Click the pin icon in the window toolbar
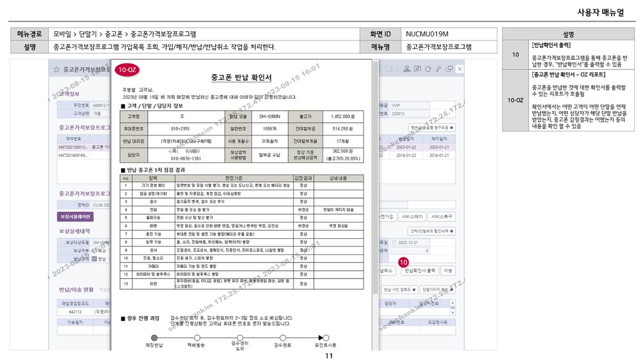Screen dimensions: 644x362 click(x=438, y=69)
